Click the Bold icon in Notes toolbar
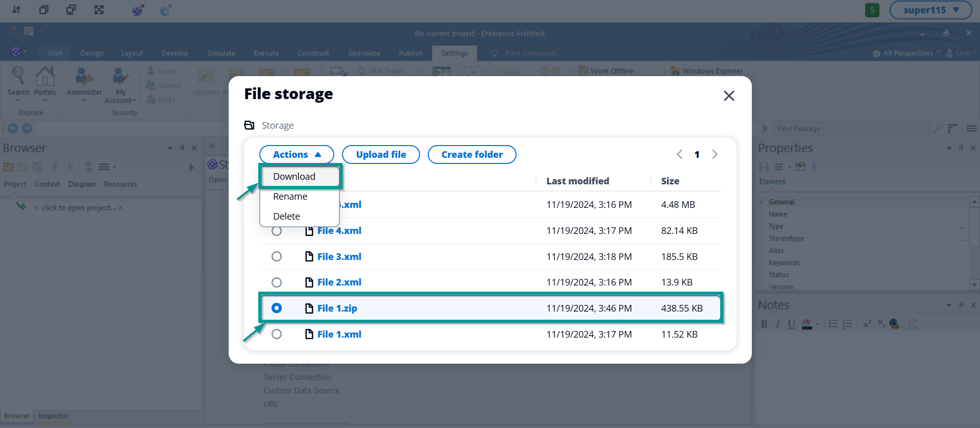Screen dimensions: 980x428 (764, 324)
